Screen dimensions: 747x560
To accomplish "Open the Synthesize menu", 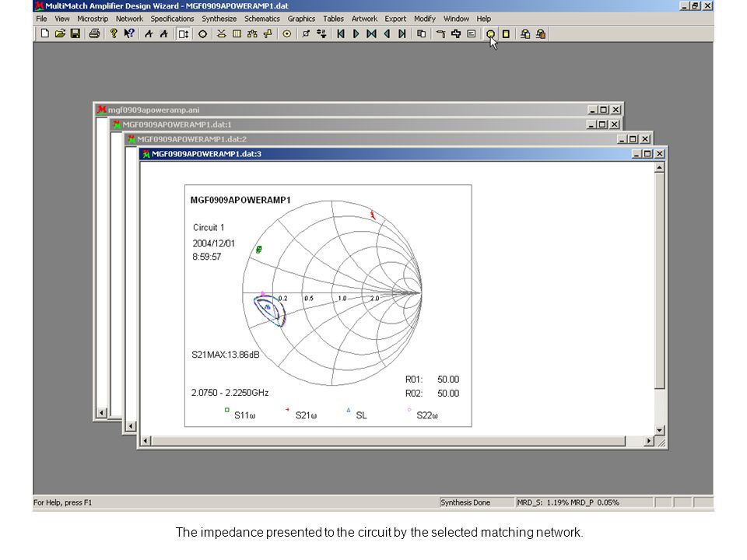I will pos(219,19).
